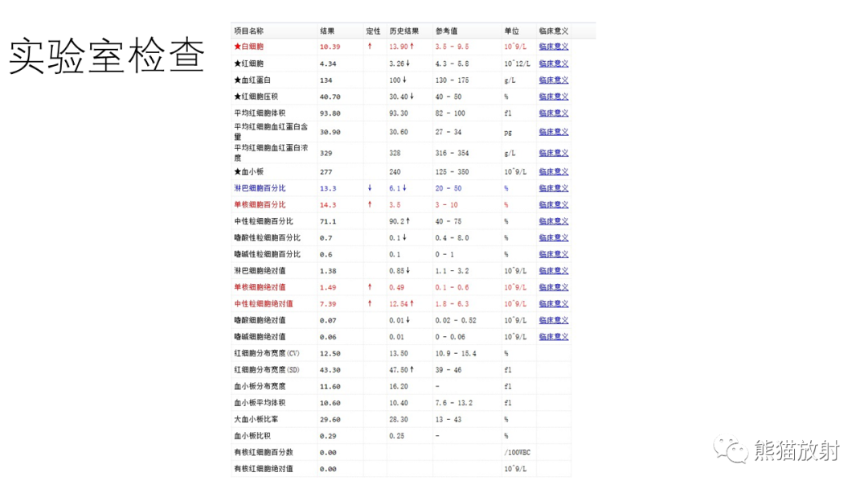Select the ★红细胞 item name
This screenshot has width=868, height=489.
click(248, 63)
